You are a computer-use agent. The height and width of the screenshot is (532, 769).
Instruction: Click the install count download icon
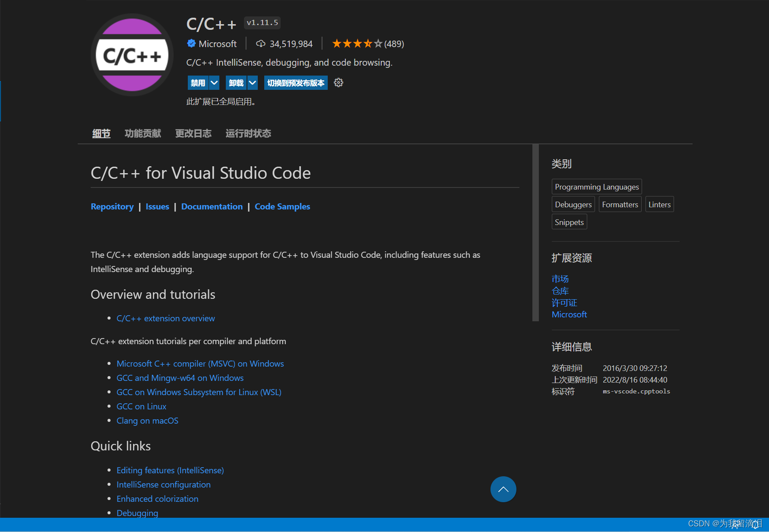pos(260,44)
